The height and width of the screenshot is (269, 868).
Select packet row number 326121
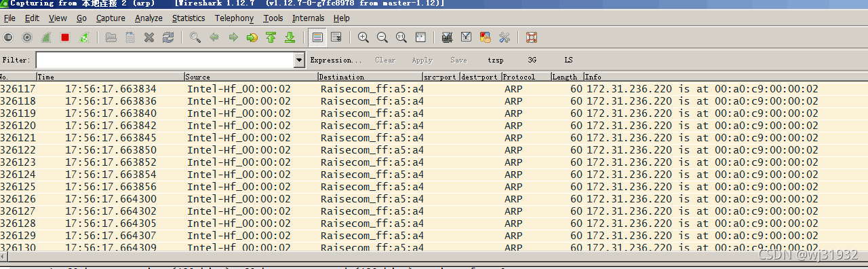[434, 138]
